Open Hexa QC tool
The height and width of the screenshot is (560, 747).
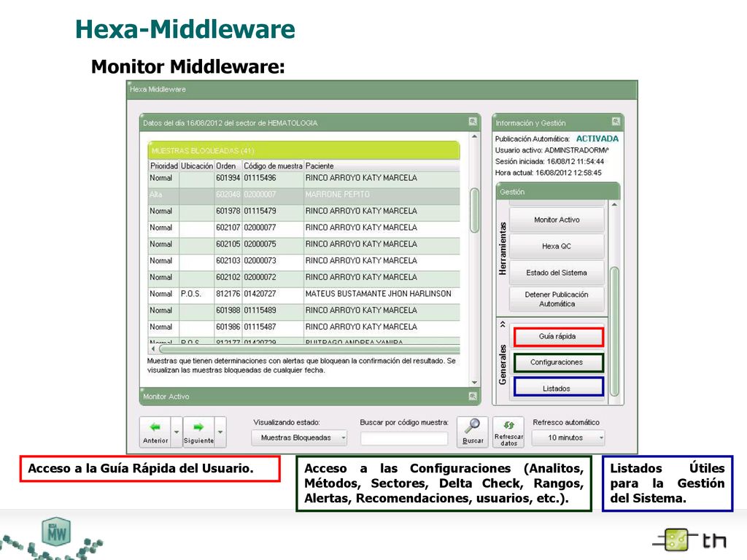[557, 246]
